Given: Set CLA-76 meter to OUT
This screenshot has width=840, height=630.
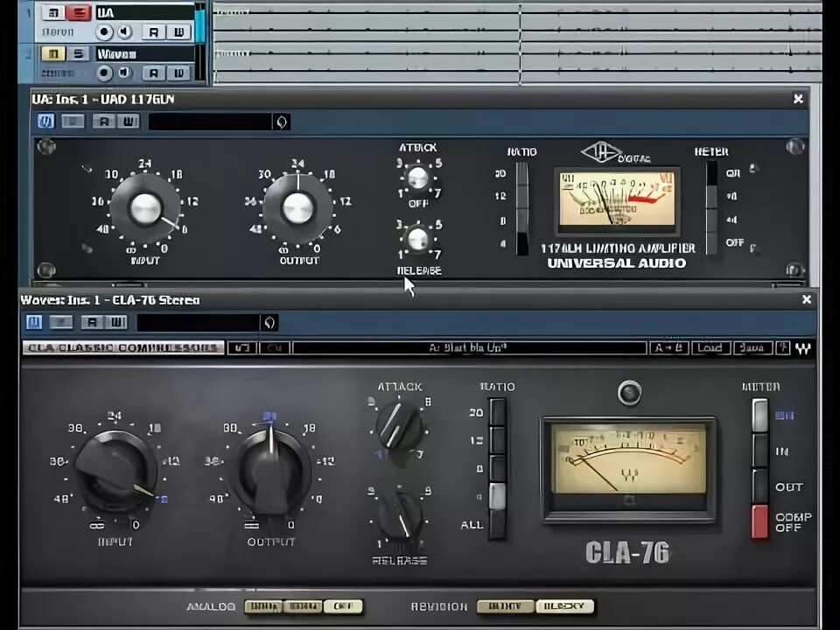Looking at the screenshot, I should pos(760,486).
